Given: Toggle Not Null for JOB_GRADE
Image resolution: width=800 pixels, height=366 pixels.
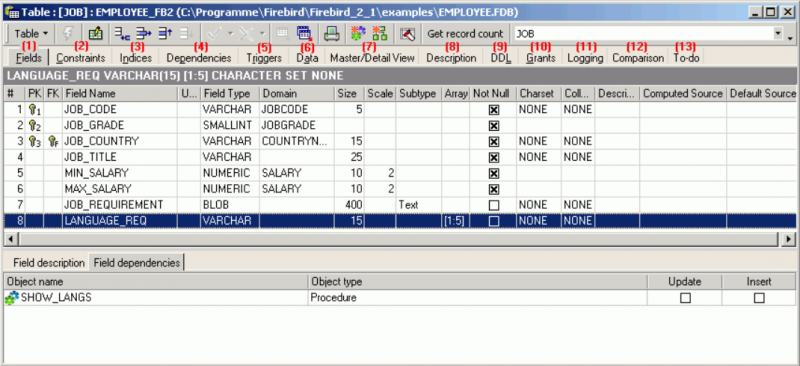Looking at the screenshot, I should coord(493,126).
